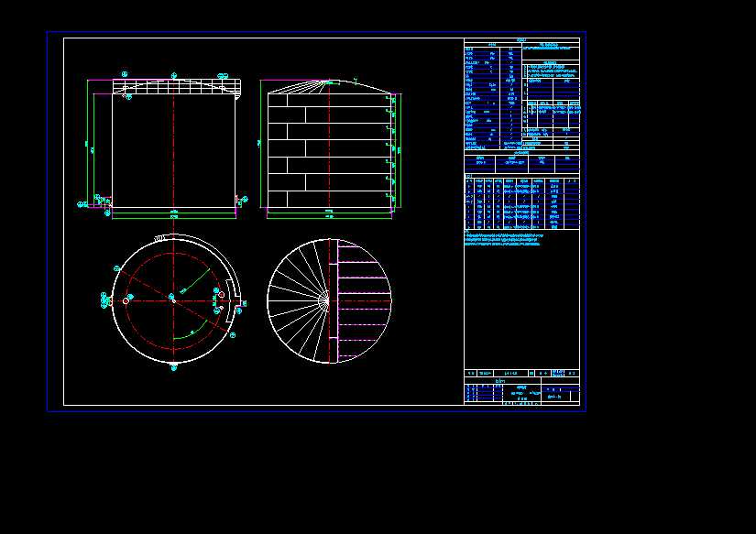Select the title block at the sheet corner
Viewport: 756px width, 534px height.
click(521, 387)
